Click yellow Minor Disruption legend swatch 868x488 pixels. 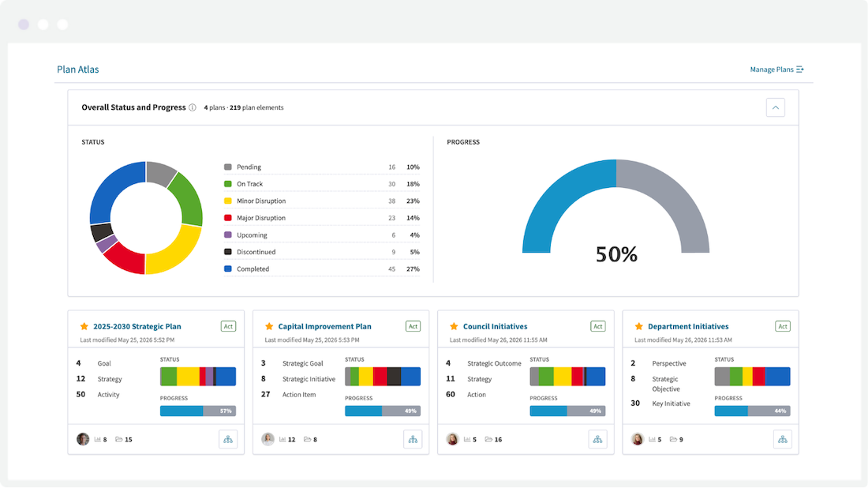(x=227, y=201)
